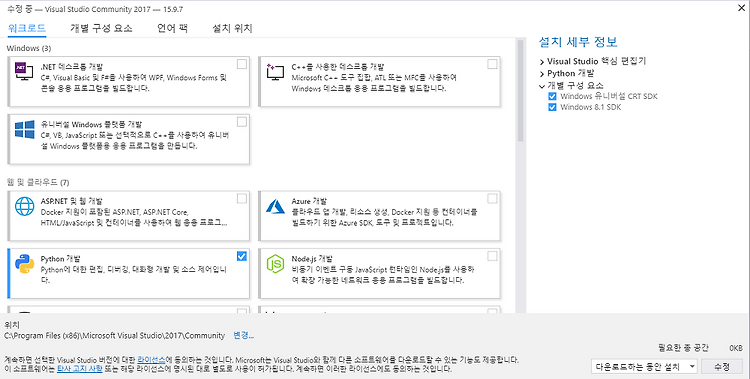The image size is (750, 379).
Task: Close the Visual Studio installer window
Action: [x=741, y=7]
